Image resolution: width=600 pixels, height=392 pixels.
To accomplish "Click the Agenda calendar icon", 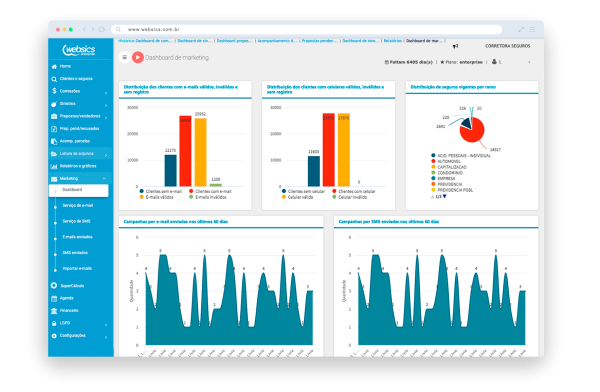I will [x=54, y=298].
